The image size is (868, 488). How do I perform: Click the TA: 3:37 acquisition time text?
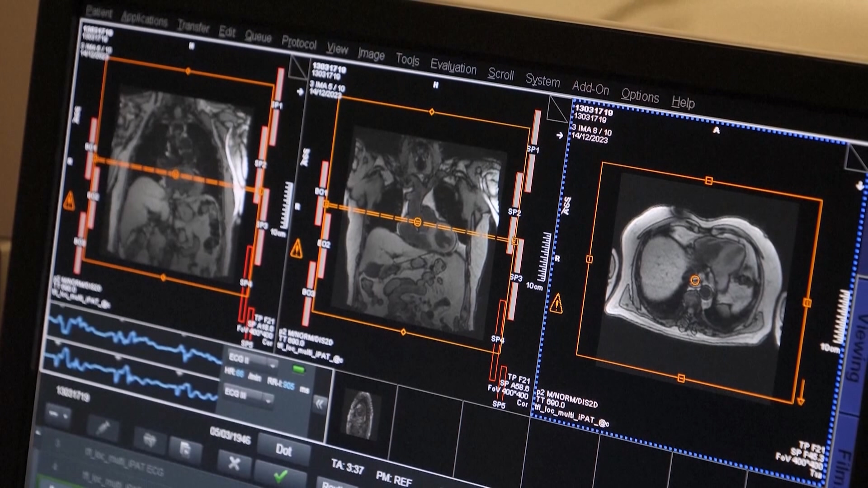click(347, 467)
